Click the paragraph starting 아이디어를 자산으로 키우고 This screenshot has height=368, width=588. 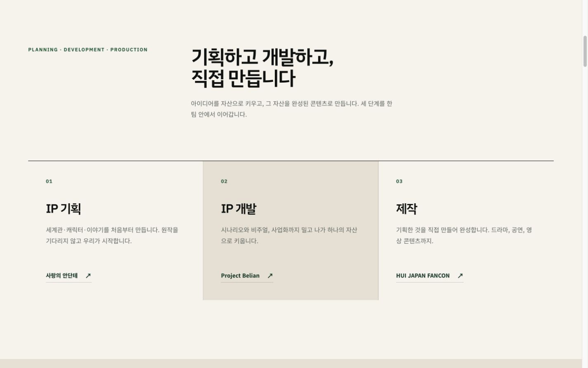pyautogui.click(x=292, y=109)
